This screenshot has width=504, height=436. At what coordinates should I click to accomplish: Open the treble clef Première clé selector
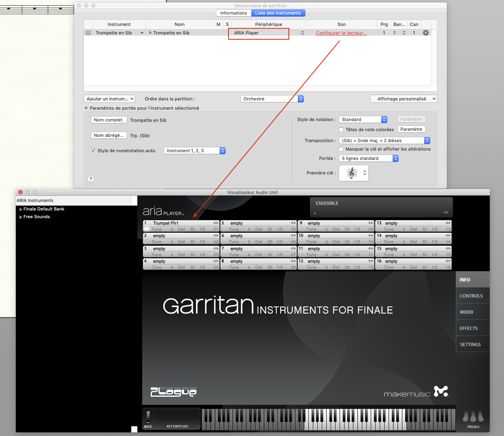tap(353, 173)
